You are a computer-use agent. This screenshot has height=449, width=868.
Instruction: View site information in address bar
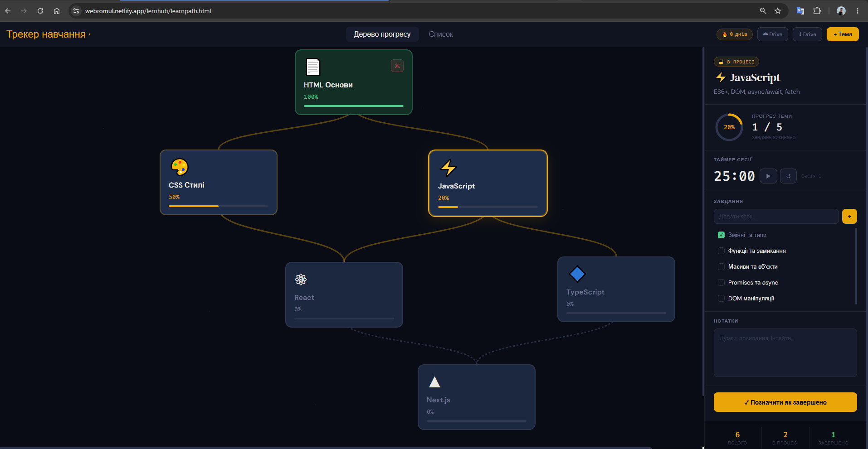[x=76, y=11]
